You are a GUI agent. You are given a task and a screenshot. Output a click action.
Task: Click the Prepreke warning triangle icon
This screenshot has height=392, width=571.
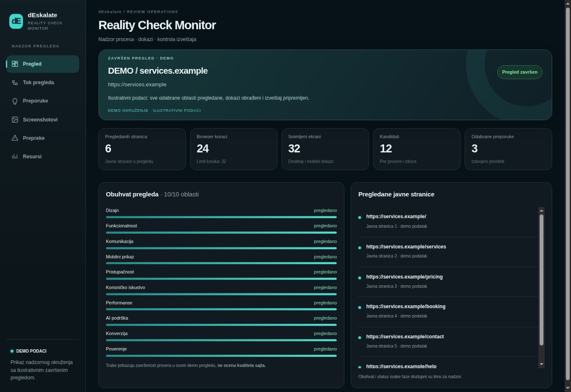[15, 138]
